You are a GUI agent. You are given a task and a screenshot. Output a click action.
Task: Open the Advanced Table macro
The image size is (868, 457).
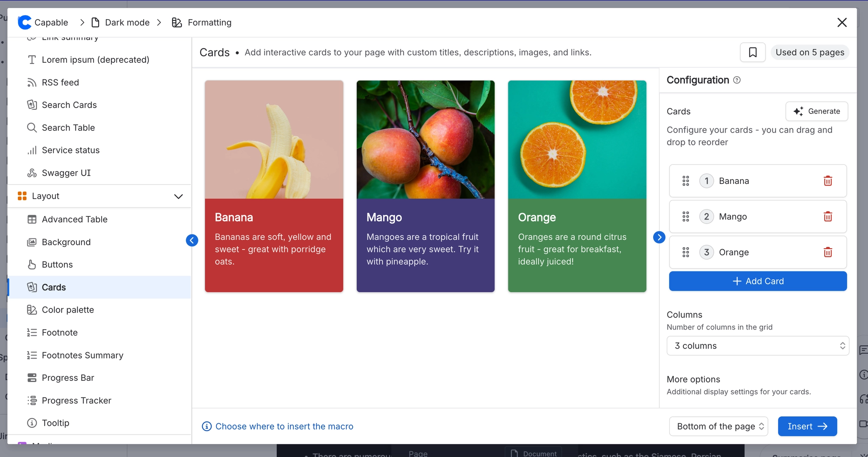pos(75,219)
